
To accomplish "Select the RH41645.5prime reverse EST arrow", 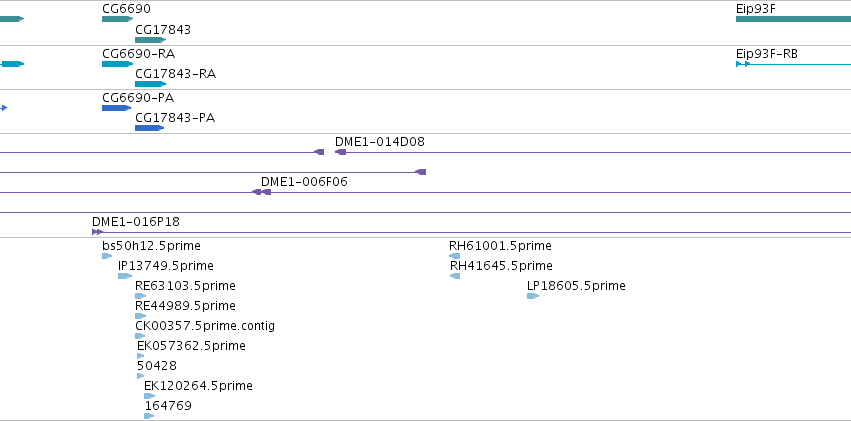I will 455,276.
